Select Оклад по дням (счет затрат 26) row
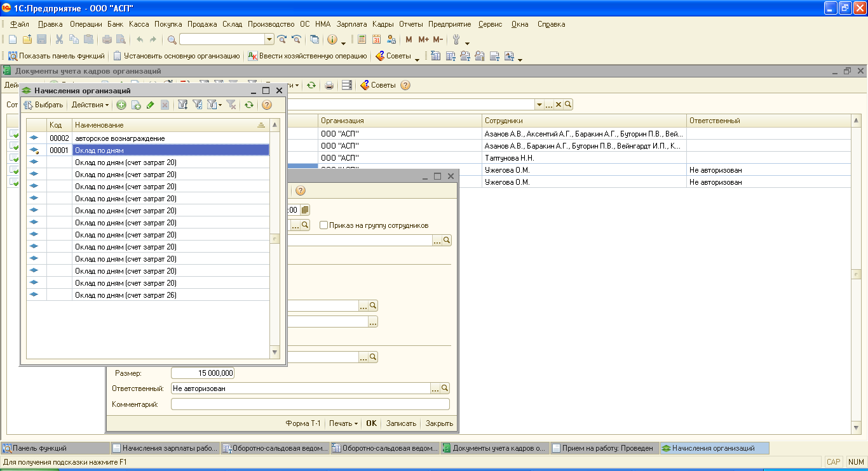Image resolution: width=868 pixels, height=471 pixels. (x=148, y=295)
